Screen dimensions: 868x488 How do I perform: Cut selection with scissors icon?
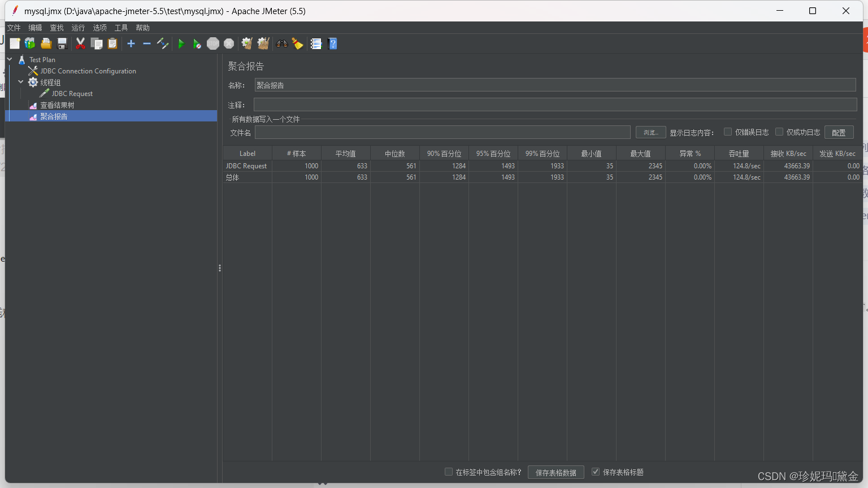click(x=81, y=43)
